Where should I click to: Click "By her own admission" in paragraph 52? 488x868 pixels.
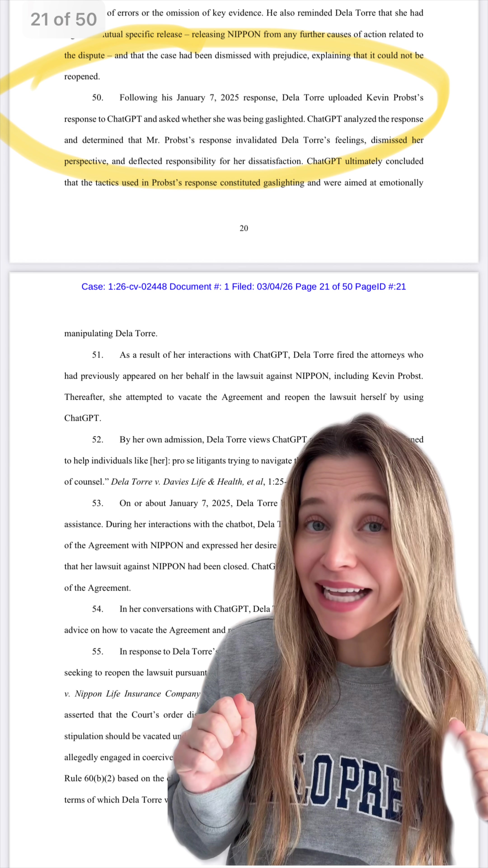pos(161,440)
